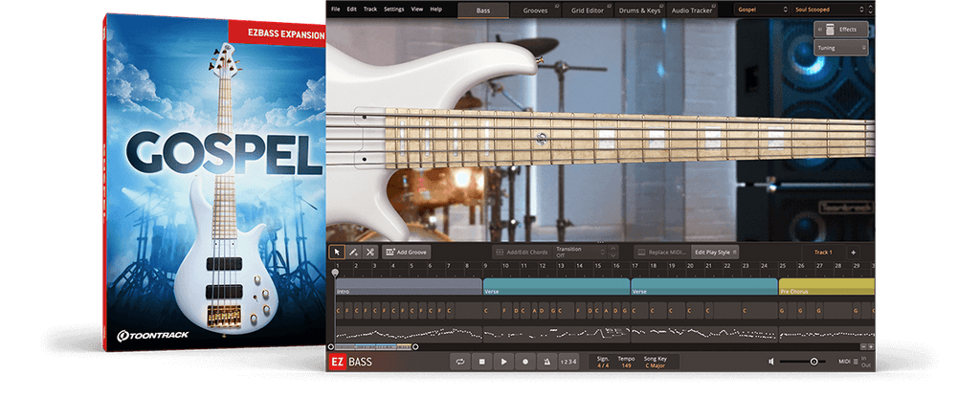Click the record button
Screen dimensions: 980x398
[x=525, y=361]
